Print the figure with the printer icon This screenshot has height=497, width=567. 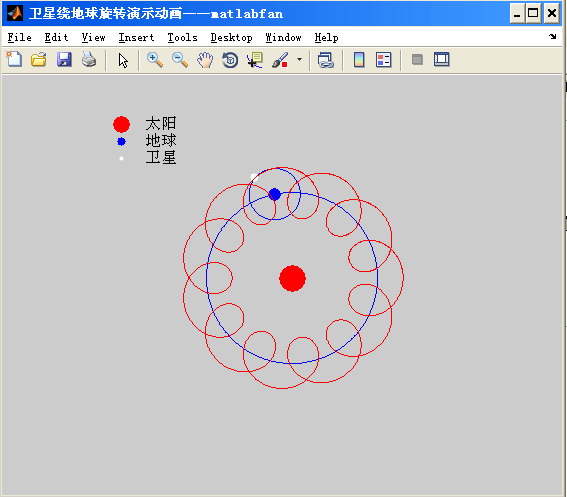point(89,60)
